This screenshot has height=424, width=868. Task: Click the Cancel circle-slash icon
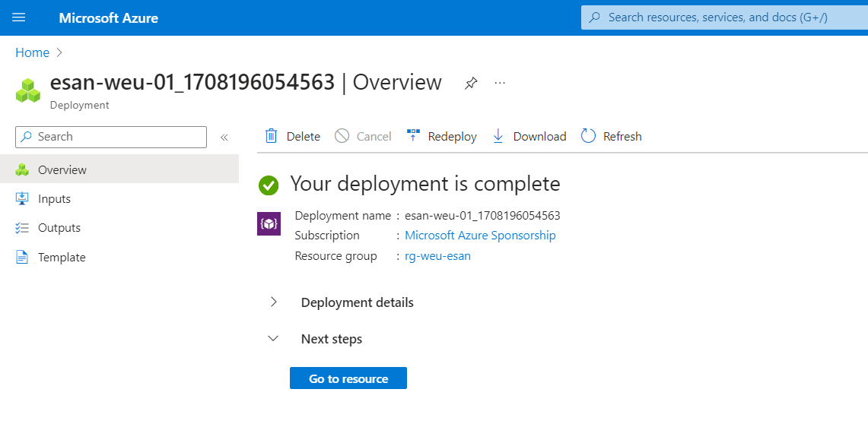point(342,136)
